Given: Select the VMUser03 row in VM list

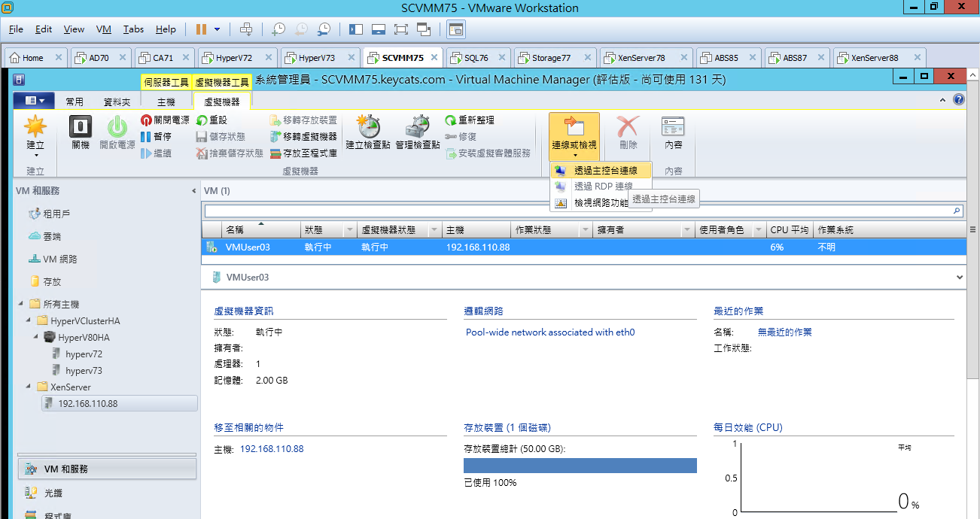Looking at the screenshot, I should pos(583,247).
